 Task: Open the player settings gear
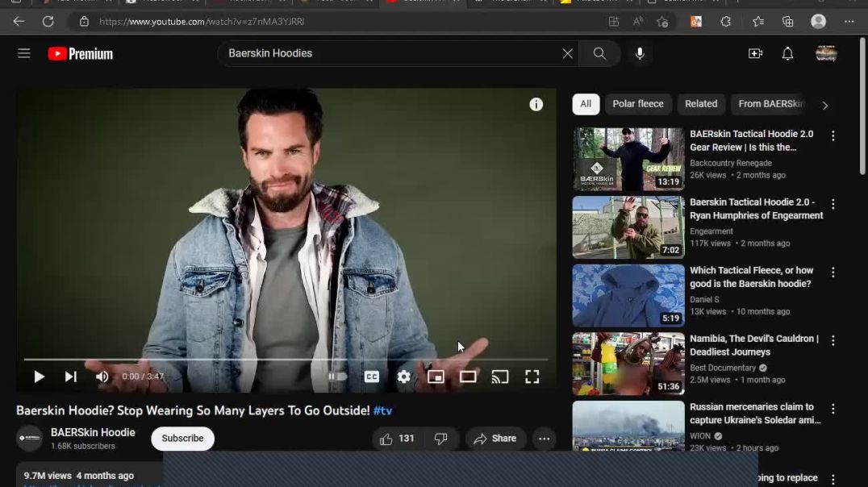[x=404, y=377]
